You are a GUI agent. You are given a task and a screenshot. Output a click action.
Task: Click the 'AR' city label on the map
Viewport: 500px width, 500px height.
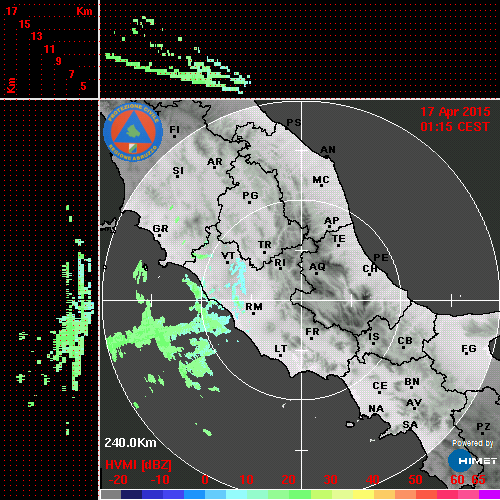(214, 162)
